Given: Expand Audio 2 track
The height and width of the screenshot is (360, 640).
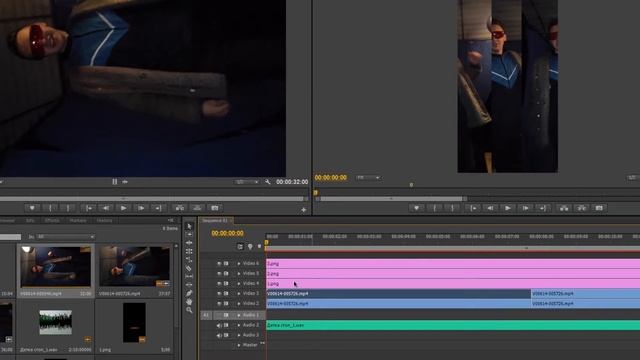Looking at the screenshot, I should (239, 325).
